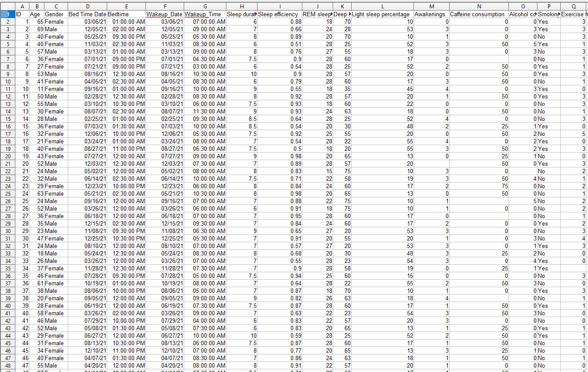Select the column L header
Screen dimensions: 588x372
point(382,7)
